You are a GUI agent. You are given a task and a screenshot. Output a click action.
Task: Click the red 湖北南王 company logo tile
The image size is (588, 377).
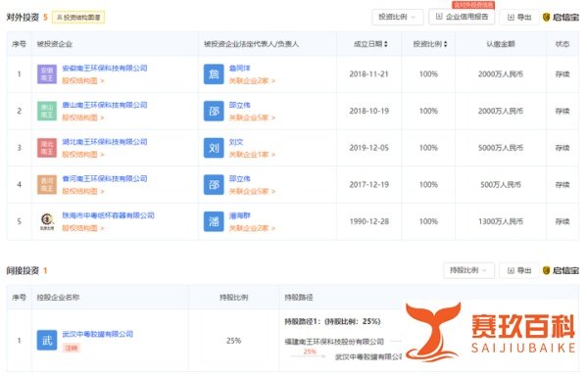47,148
